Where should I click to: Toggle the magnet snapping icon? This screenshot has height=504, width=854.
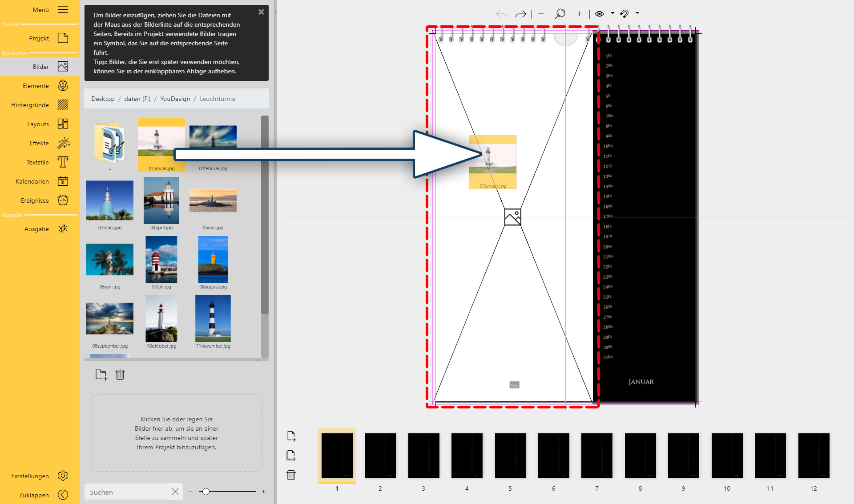pos(624,14)
